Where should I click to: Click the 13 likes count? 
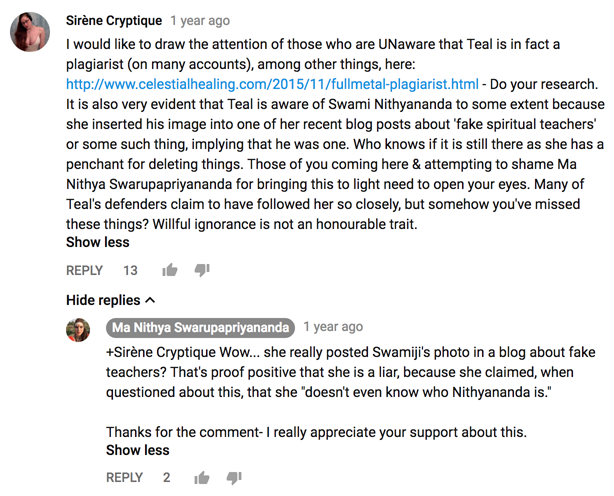130,271
